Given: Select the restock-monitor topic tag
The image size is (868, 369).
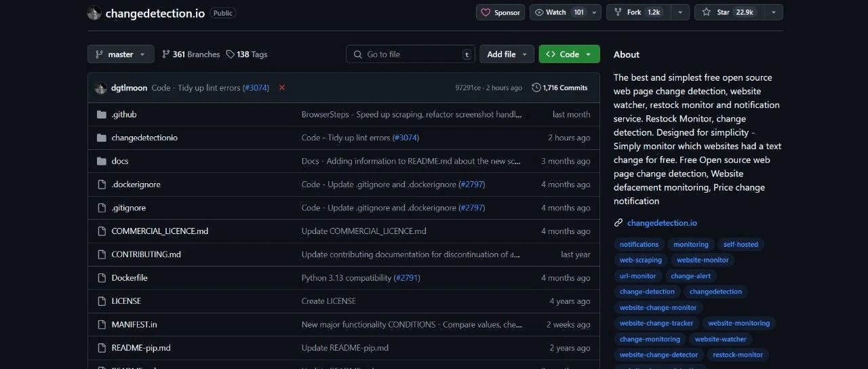Looking at the screenshot, I should 738,355.
